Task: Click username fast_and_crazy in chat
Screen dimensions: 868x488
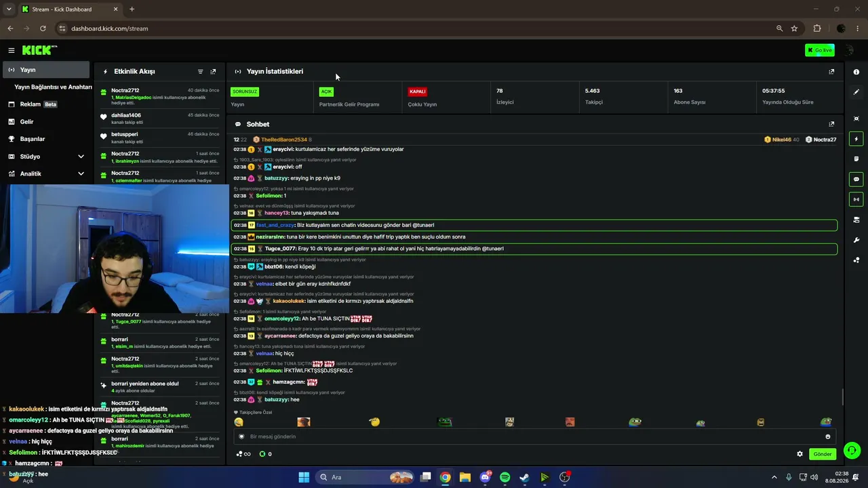Action: [275, 225]
